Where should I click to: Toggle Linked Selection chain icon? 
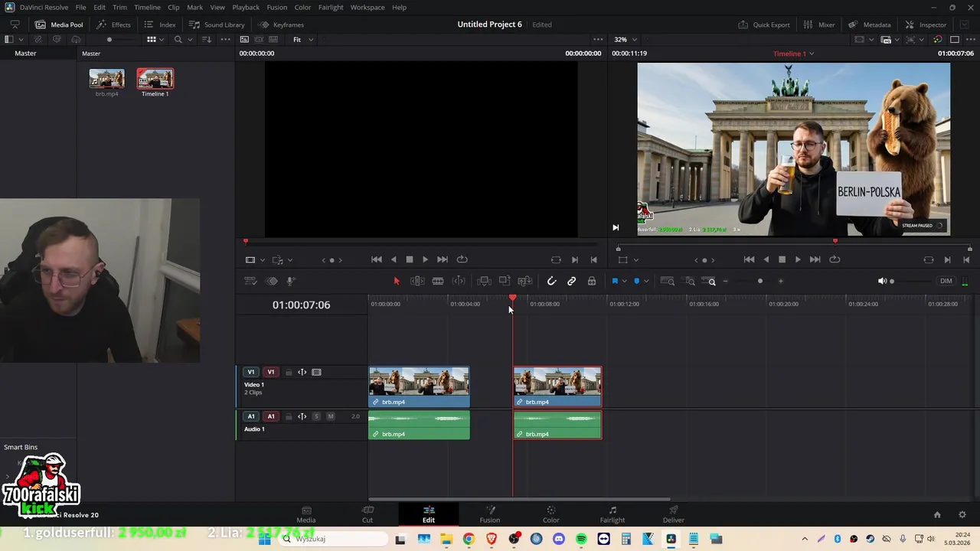coord(571,281)
